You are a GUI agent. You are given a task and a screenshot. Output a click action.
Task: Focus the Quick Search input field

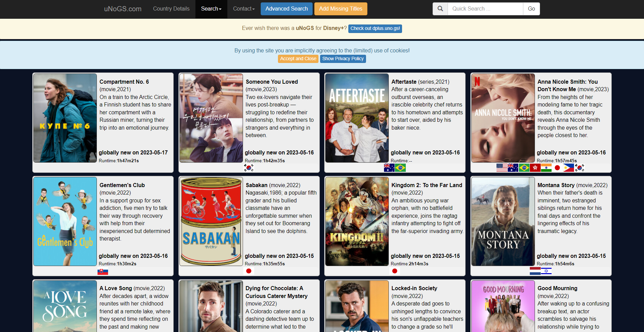[485, 9]
